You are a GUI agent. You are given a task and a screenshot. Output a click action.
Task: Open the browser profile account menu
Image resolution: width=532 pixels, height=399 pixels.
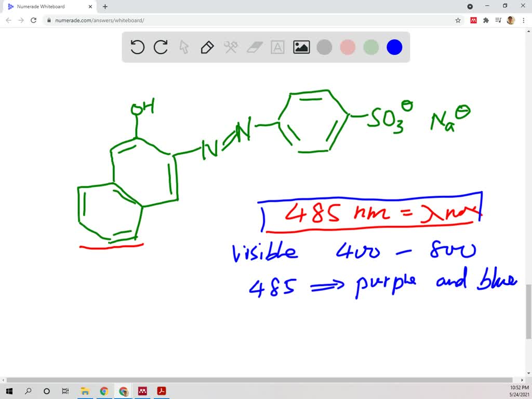[510, 20]
